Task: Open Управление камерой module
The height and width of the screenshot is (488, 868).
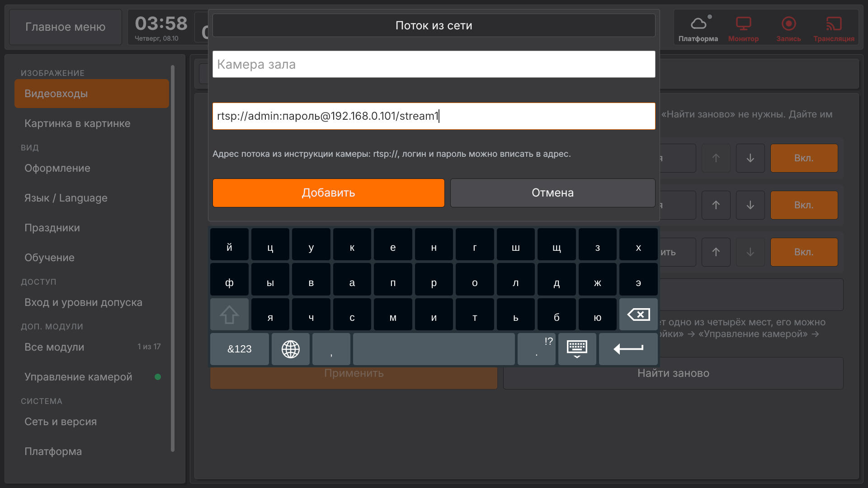Action: point(92,377)
